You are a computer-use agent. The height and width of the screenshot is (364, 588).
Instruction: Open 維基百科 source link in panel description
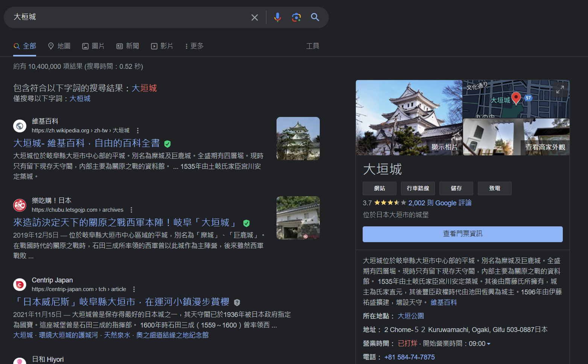point(444,302)
